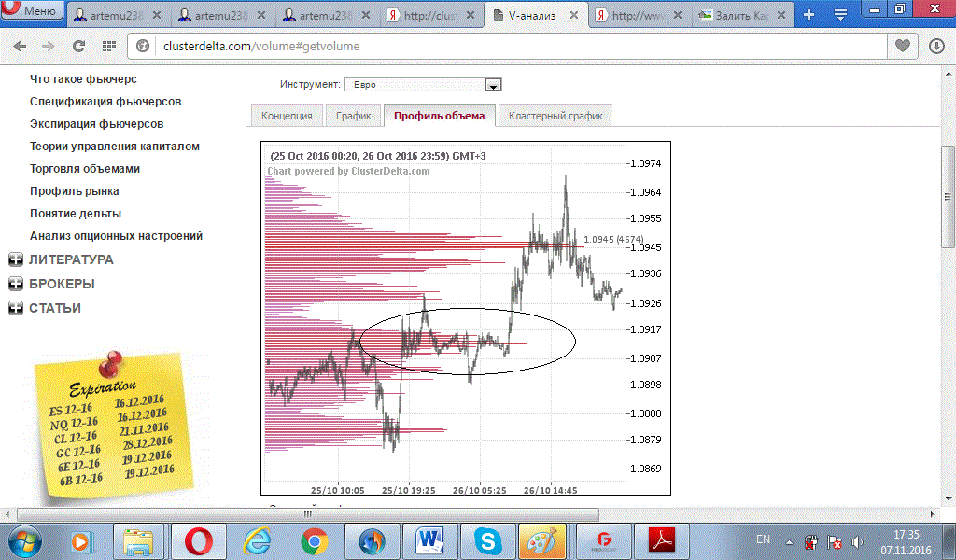This screenshot has height=560, width=956.
Task: Open the Концепция tab
Action: tap(287, 116)
